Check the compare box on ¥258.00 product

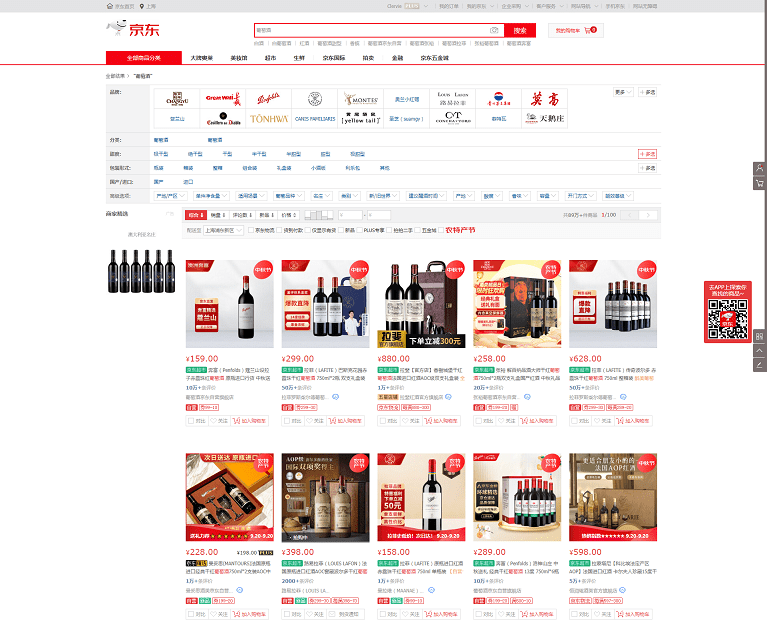(x=478, y=421)
